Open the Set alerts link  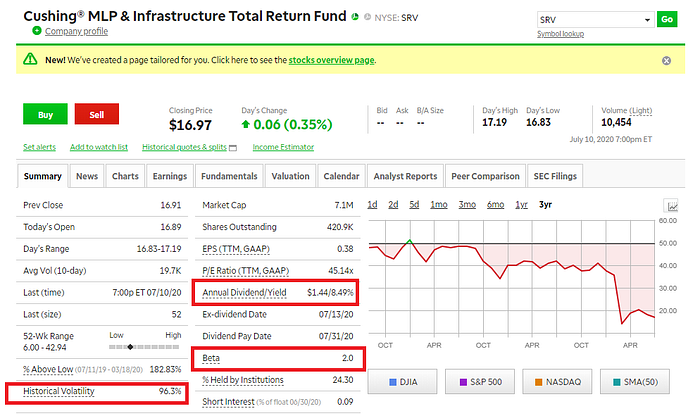point(39,147)
